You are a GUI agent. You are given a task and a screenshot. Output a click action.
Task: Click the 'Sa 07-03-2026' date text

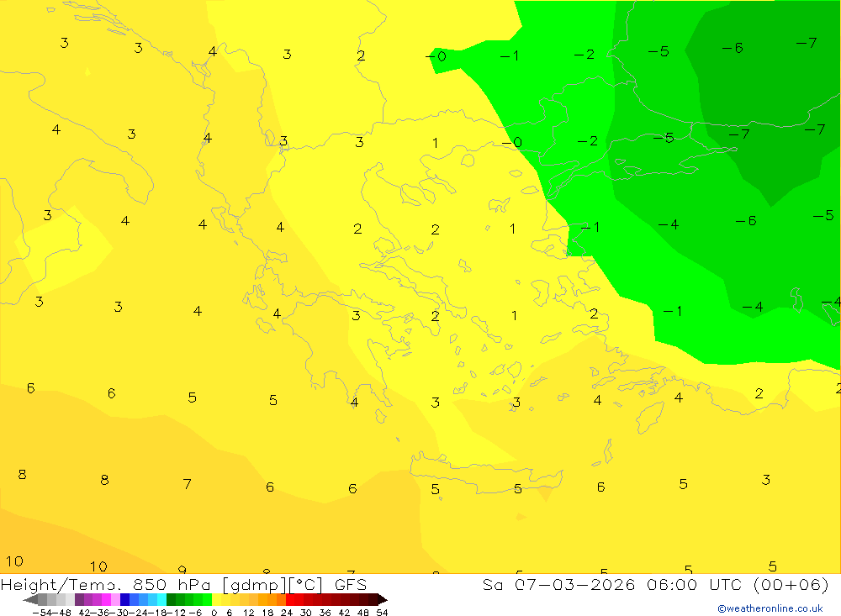558,584
